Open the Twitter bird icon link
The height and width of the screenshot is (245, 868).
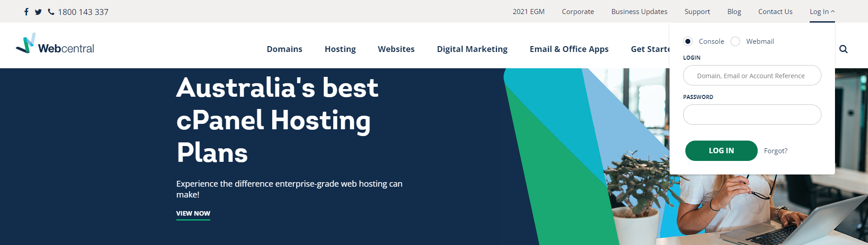38,12
